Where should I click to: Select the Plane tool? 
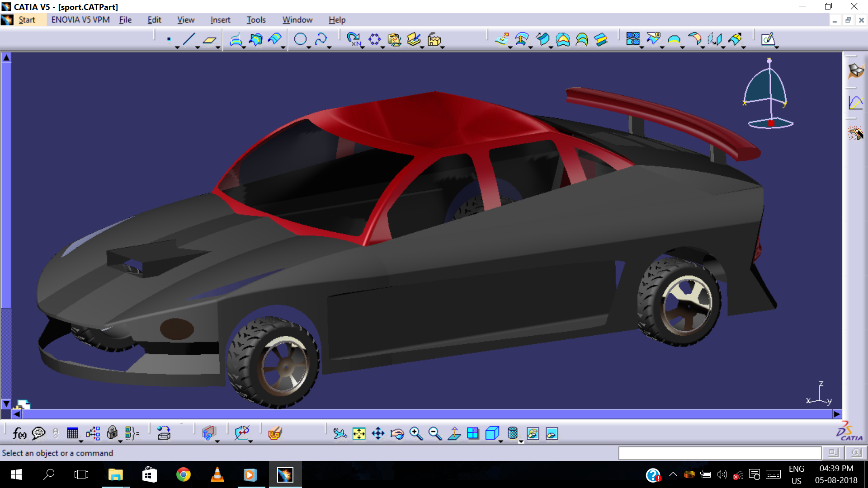[209, 40]
